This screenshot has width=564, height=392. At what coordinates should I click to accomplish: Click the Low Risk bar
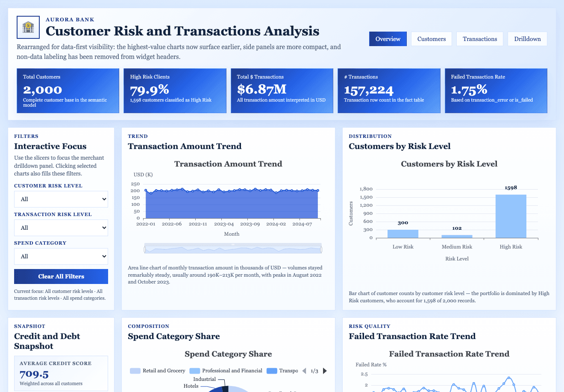pos(403,234)
